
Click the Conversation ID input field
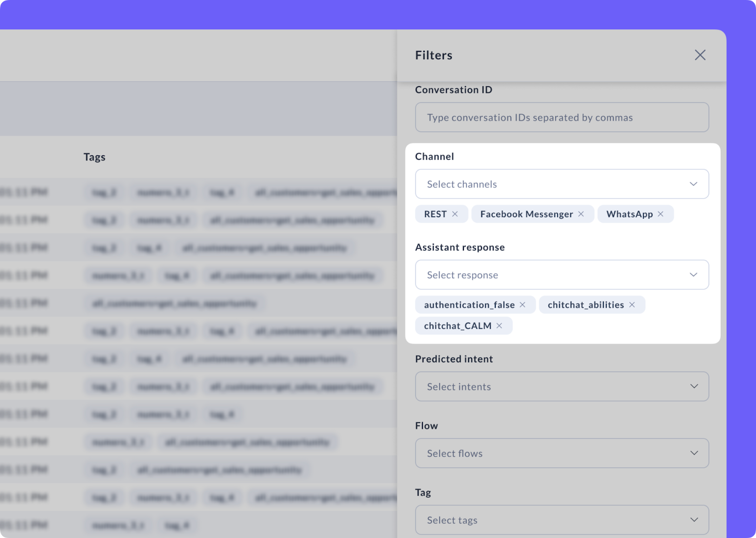click(x=562, y=117)
